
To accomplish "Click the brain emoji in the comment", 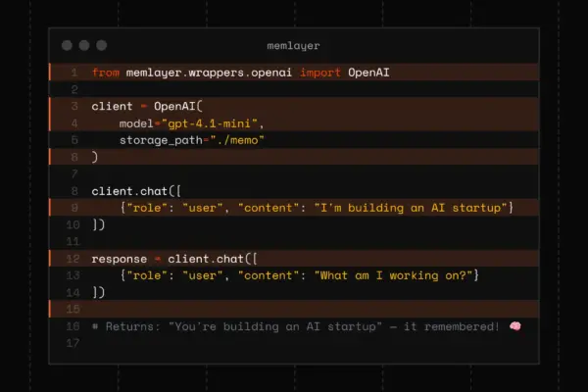I will (x=515, y=326).
